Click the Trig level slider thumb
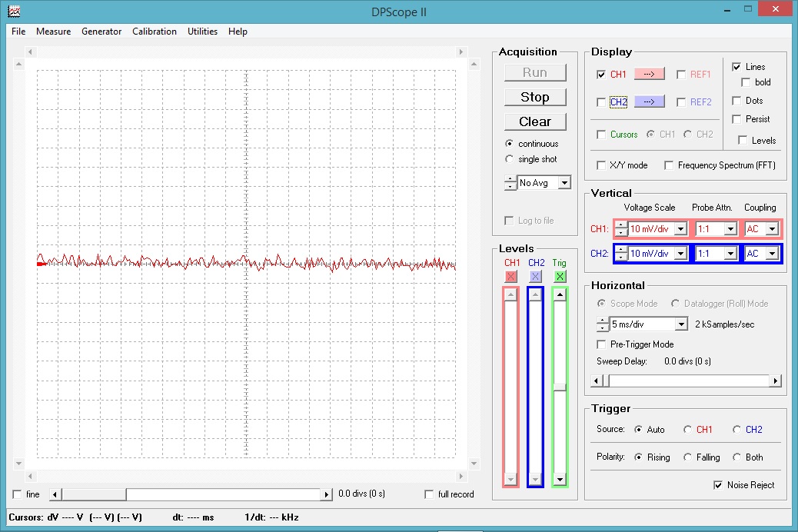 (560, 387)
